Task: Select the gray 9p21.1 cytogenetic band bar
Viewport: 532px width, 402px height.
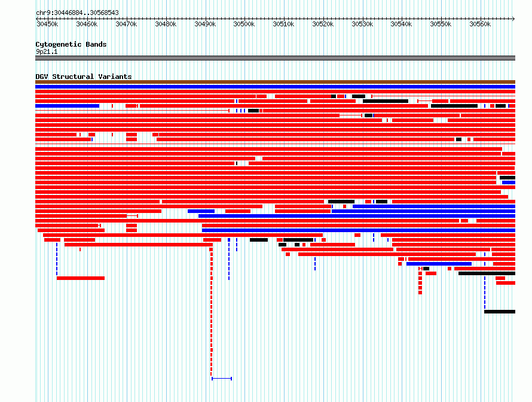Action: (275, 58)
